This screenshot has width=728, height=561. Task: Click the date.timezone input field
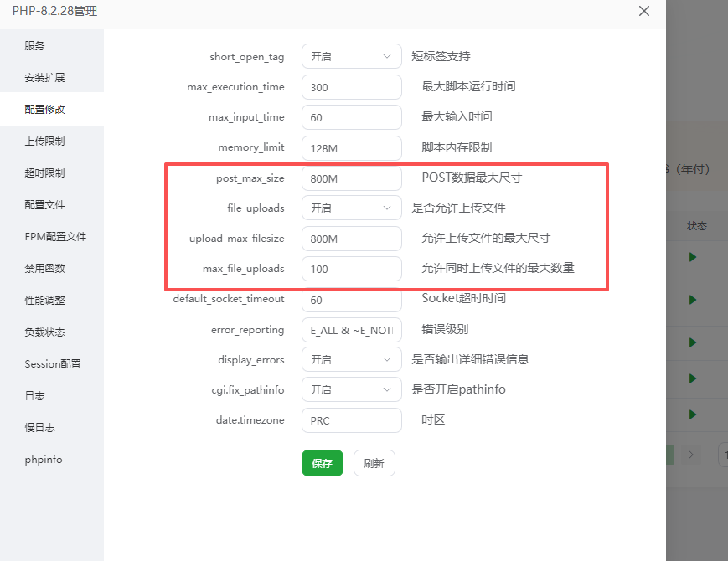(351, 420)
